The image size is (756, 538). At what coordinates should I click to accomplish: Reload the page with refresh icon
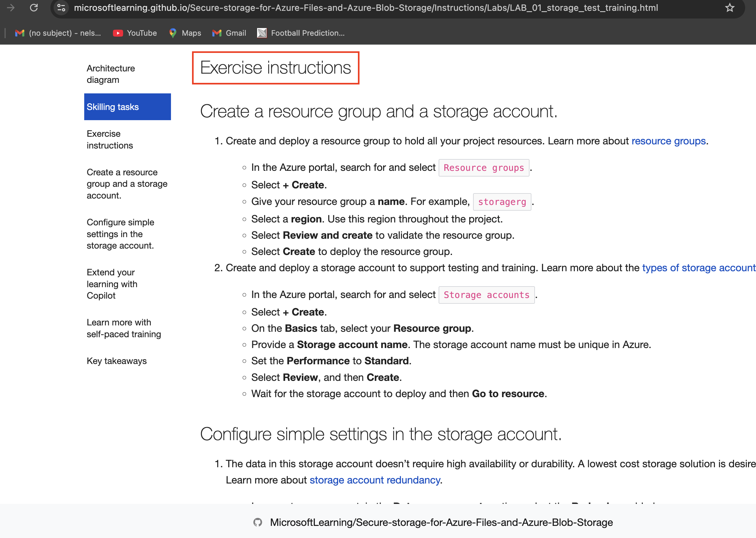[34, 8]
